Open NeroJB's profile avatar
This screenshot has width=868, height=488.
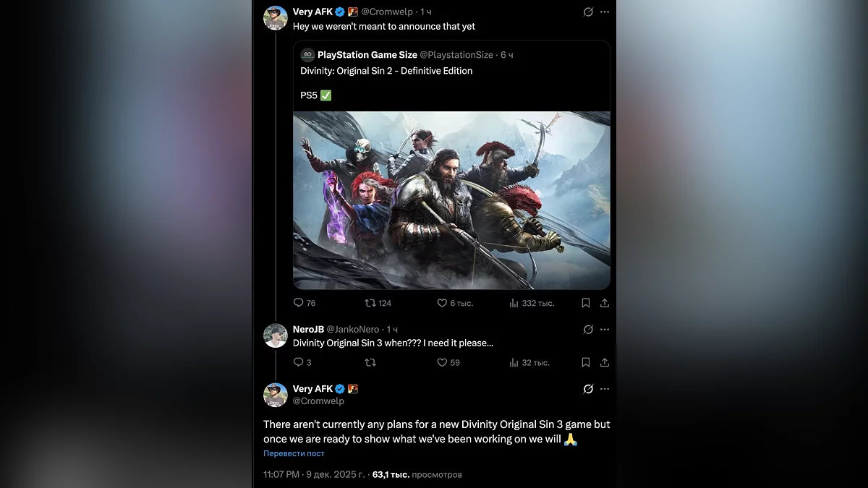276,335
